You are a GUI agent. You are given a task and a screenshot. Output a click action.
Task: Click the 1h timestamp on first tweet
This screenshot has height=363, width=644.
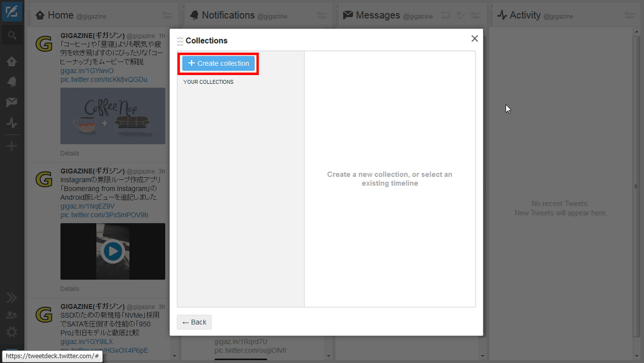point(162,36)
